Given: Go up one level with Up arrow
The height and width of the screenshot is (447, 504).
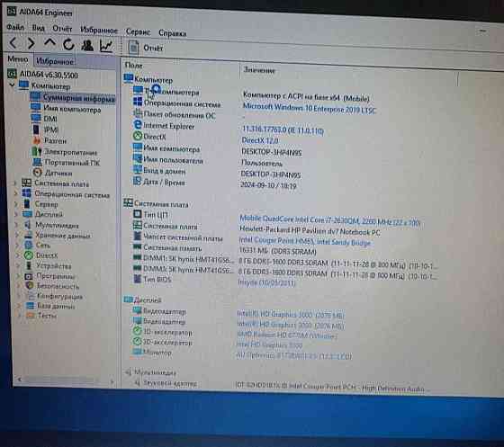Looking at the screenshot, I should [x=49, y=42].
